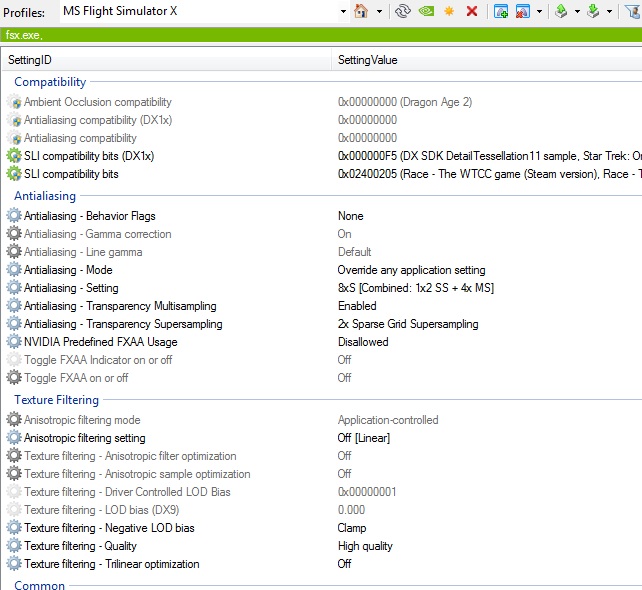Select the Antialiasing compatibility (DX1x) row label

coord(98,120)
